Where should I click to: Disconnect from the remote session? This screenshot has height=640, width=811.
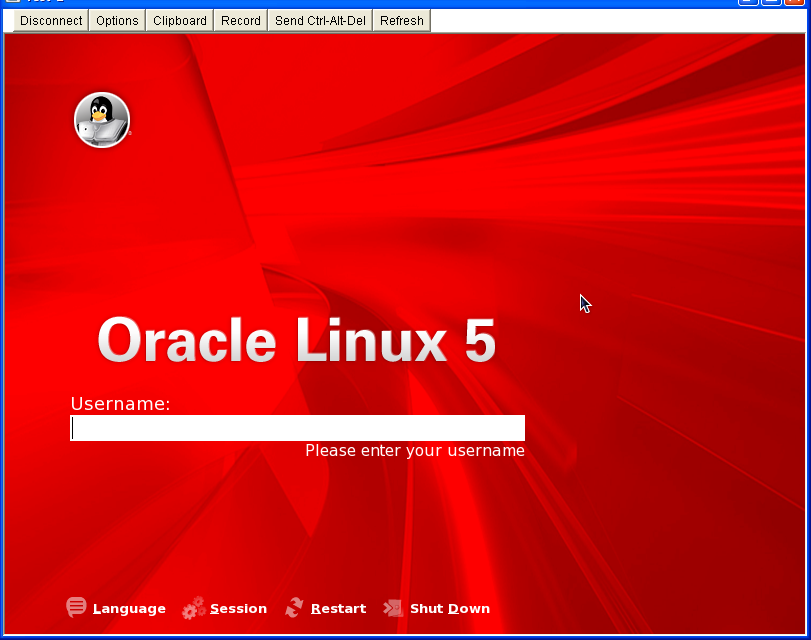(x=51, y=21)
